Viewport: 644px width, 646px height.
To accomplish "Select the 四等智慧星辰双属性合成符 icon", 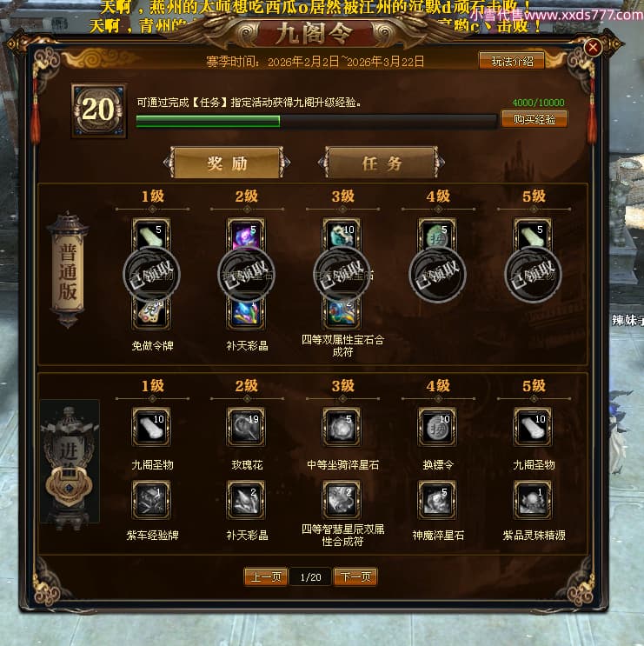I will pos(342,500).
